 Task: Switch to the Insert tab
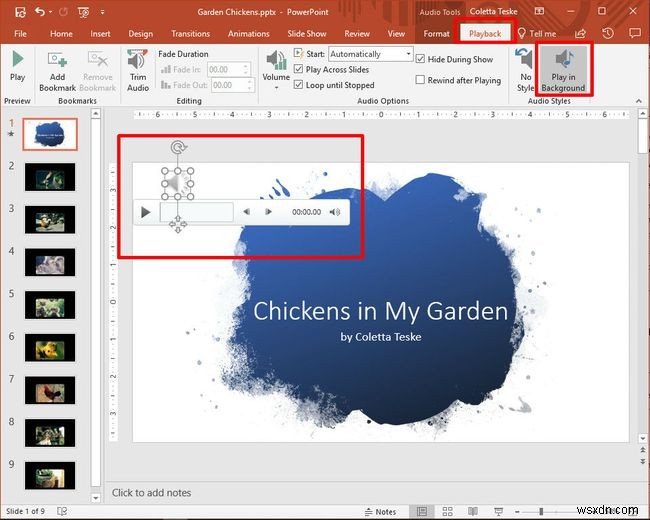[100, 34]
